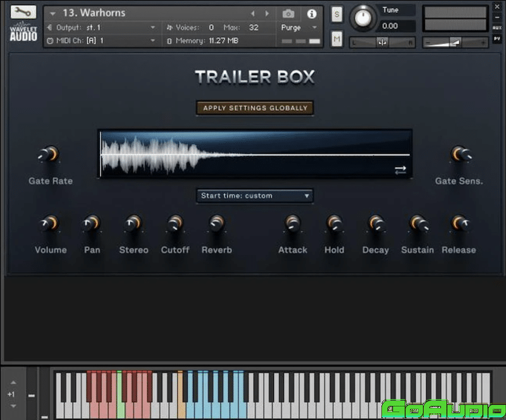This screenshot has width=506, height=420.
Task: Remove the instrument with X button
Action: [497, 6]
